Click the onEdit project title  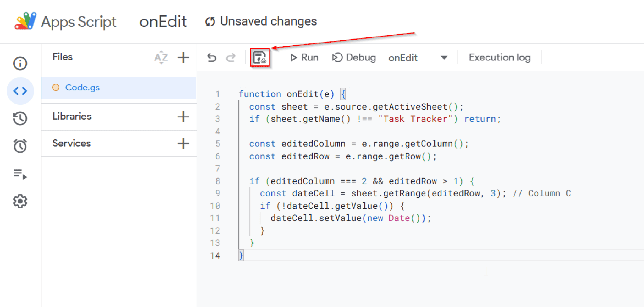(x=163, y=22)
